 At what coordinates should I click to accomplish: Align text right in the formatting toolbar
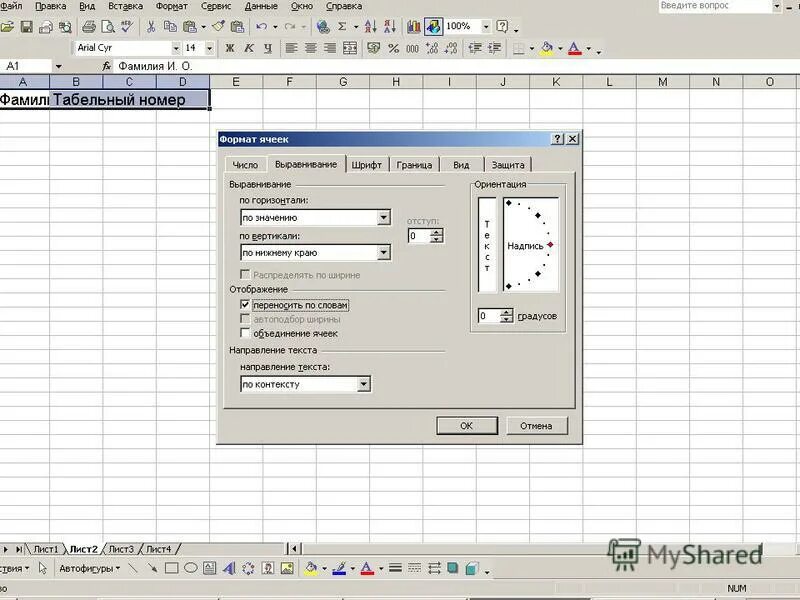pyautogui.click(x=330, y=48)
